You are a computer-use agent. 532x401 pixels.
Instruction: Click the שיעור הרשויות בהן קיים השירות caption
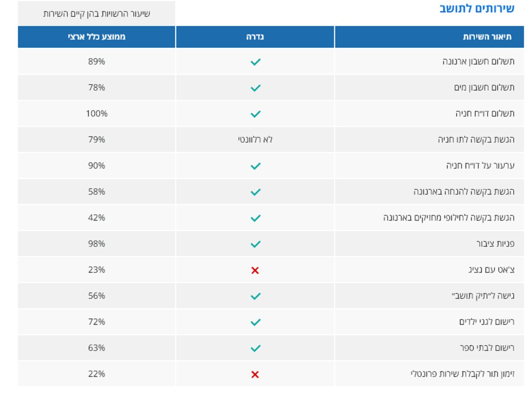[x=97, y=14]
